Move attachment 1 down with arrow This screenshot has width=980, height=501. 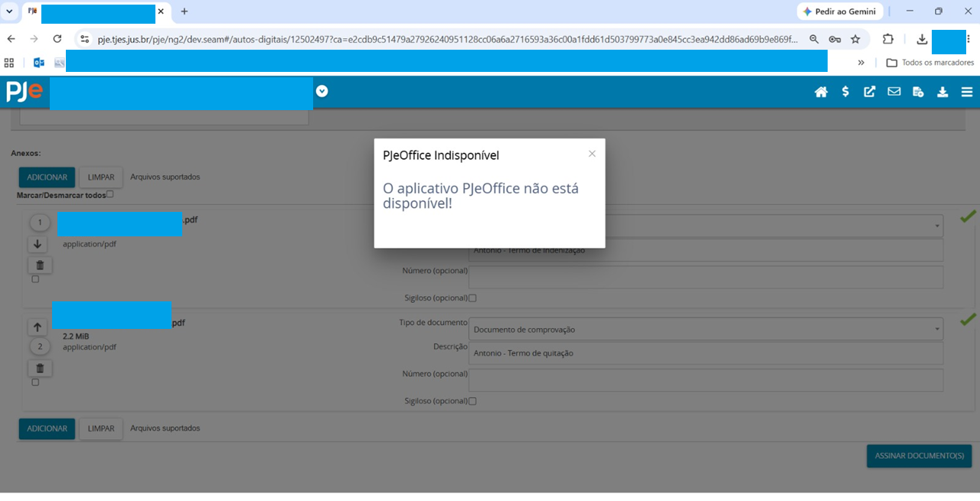click(38, 245)
